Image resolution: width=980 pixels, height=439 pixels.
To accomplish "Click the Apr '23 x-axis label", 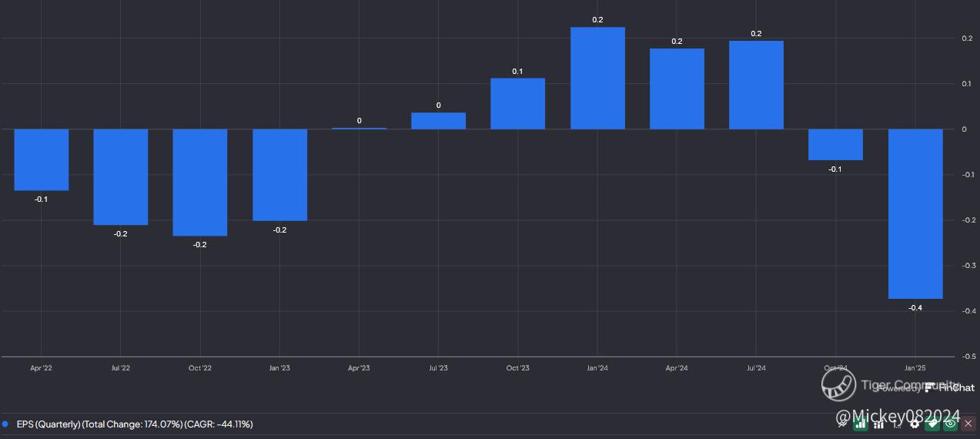I will pyautogui.click(x=359, y=368).
